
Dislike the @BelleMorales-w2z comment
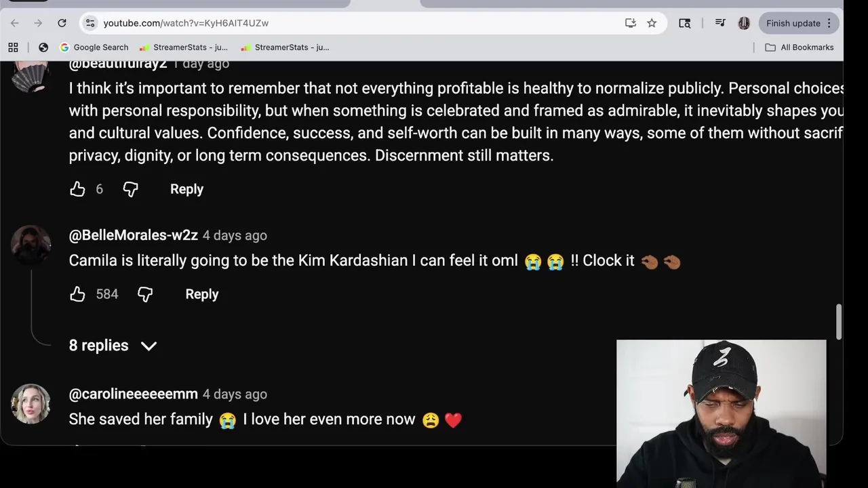point(145,294)
